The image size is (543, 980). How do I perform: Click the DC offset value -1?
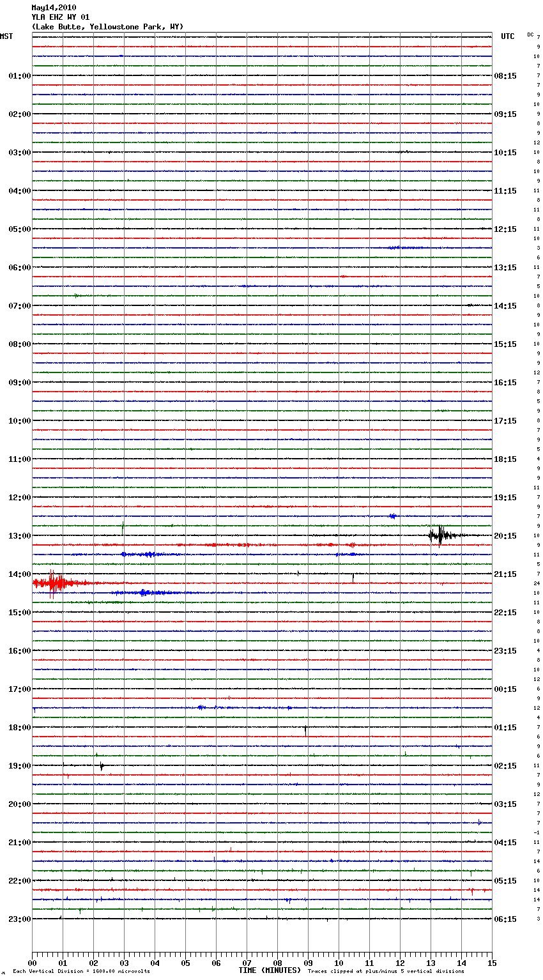tap(537, 833)
